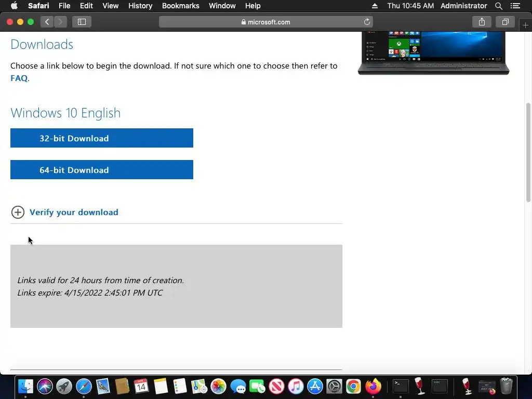Viewport: 532px width, 399px height.
Task: Show all tabs overview in Safari
Action: [x=505, y=22]
